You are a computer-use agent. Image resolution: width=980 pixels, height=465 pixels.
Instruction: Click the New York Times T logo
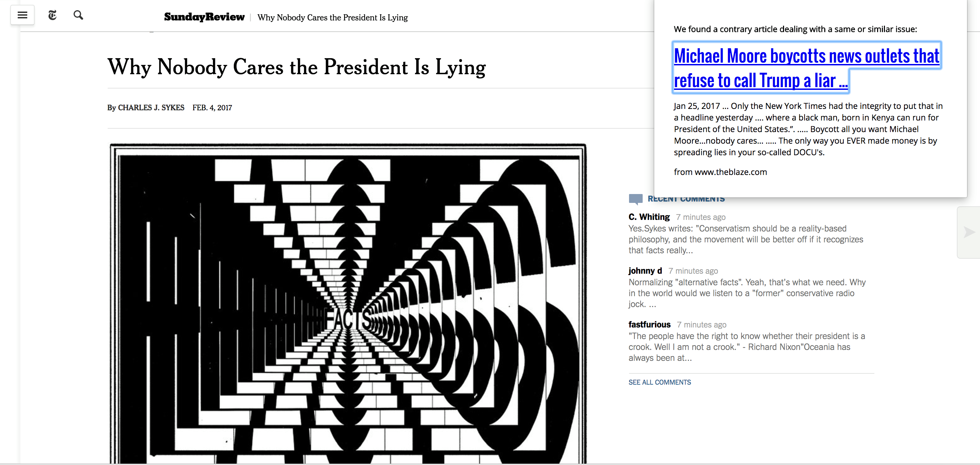pos(52,15)
